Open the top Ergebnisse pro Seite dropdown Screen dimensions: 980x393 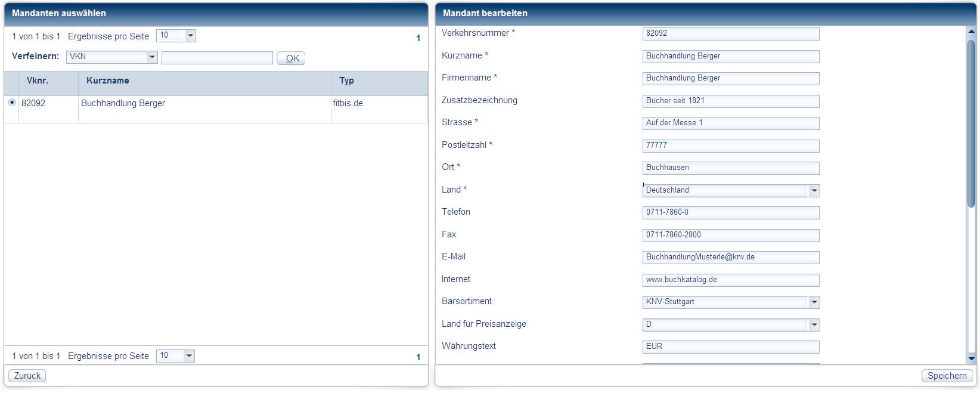tap(190, 36)
